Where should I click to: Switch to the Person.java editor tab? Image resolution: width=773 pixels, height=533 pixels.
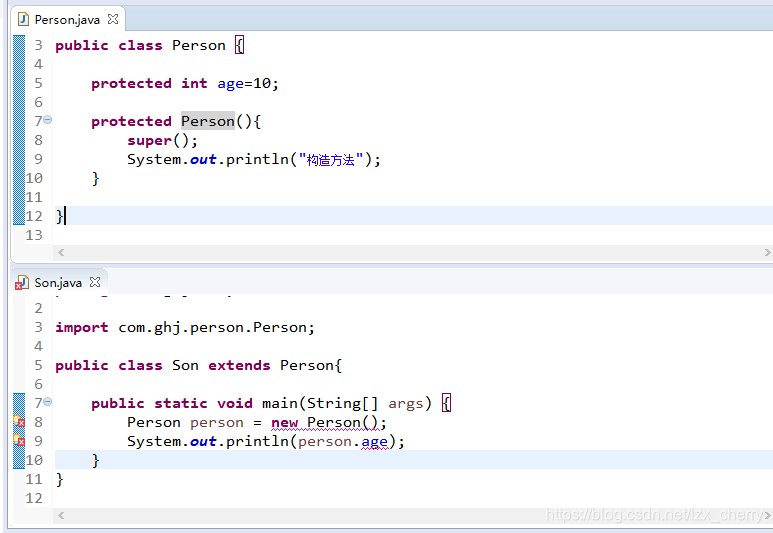click(67, 20)
